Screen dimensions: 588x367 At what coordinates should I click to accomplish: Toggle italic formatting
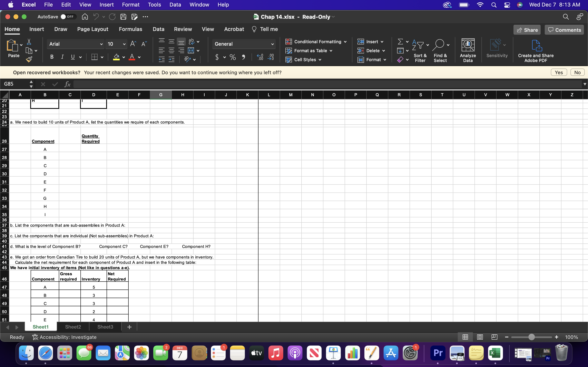coord(62,57)
